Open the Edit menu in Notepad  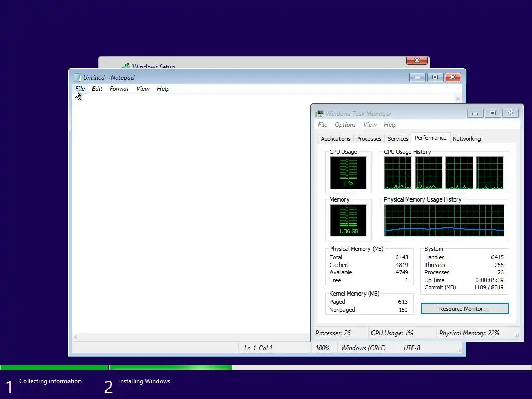(x=97, y=89)
